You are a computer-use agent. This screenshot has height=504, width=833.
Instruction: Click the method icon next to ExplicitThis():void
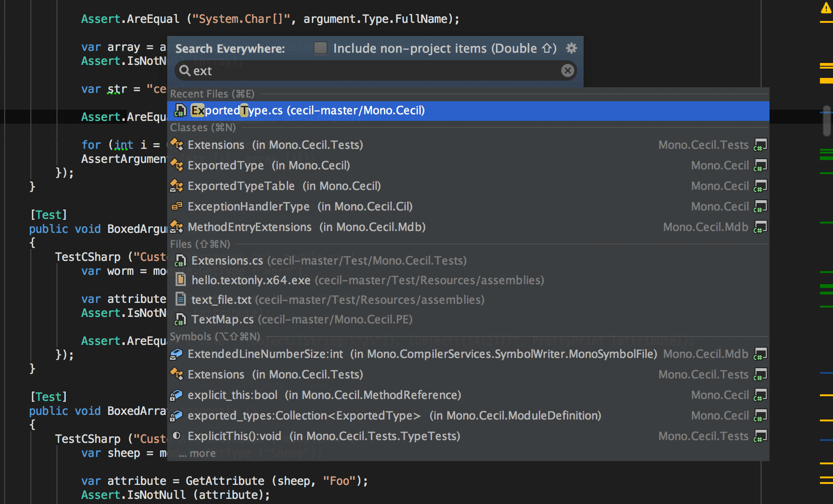pyautogui.click(x=176, y=435)
